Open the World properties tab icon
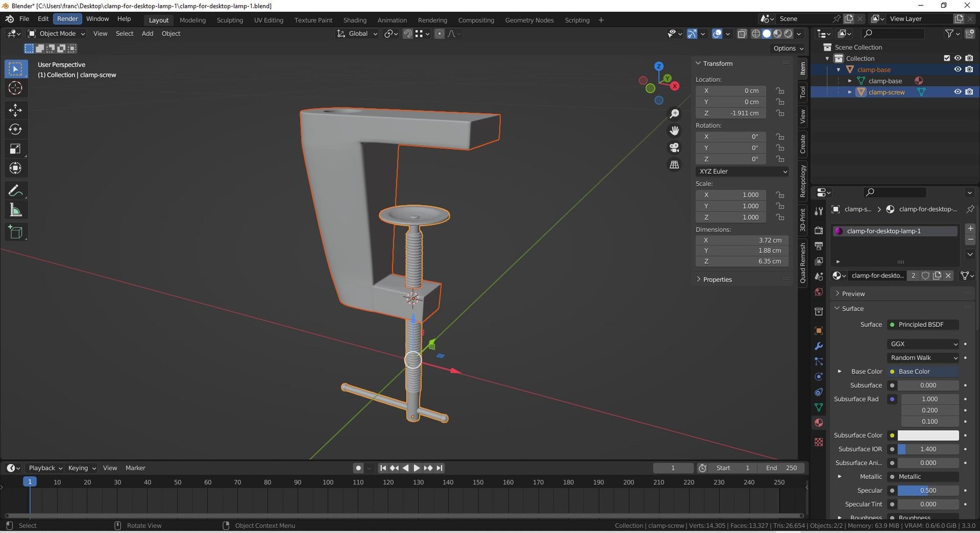The width and height of the screenshot is (980, 533). click(x=819, y=292)
